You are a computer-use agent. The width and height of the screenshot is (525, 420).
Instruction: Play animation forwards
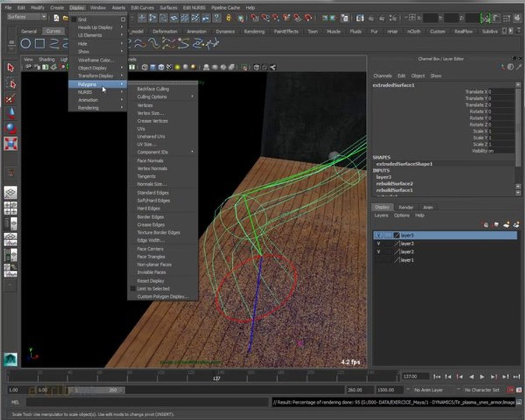[482, 377]
